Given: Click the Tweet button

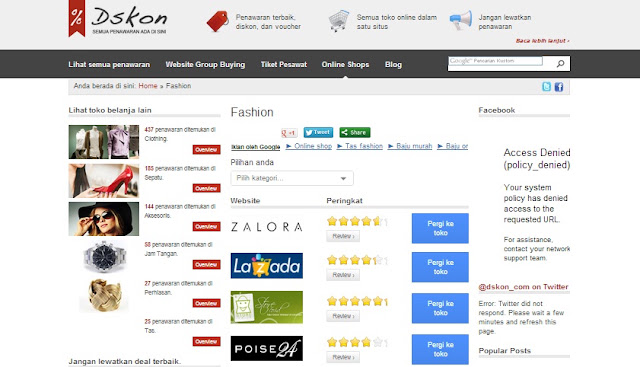Looking at the screenshot, I should click(x=318, y=132).
